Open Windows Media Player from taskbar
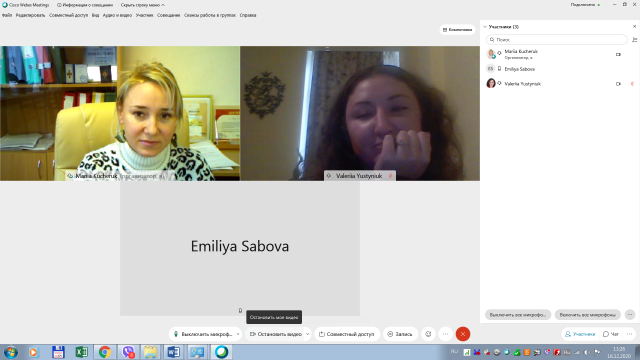The height and width of the screenshot is (360, 640). tap(33, 352)
